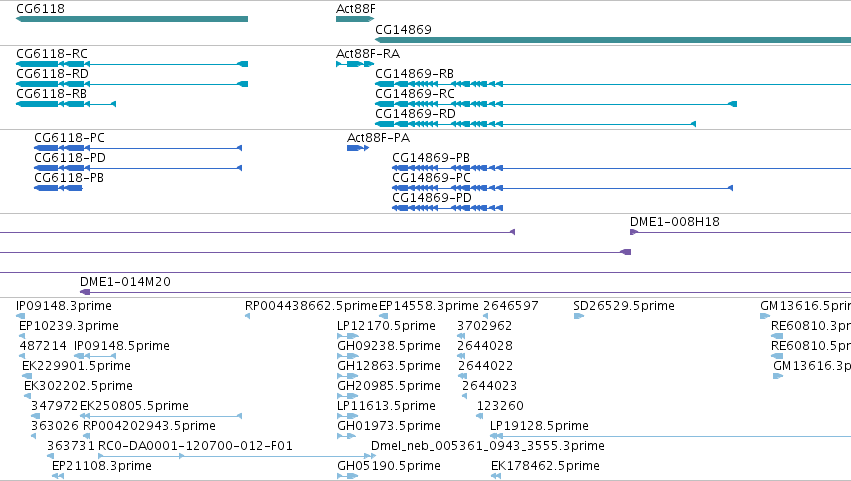Click the 2646597 feature label

(x=511, y=306)
